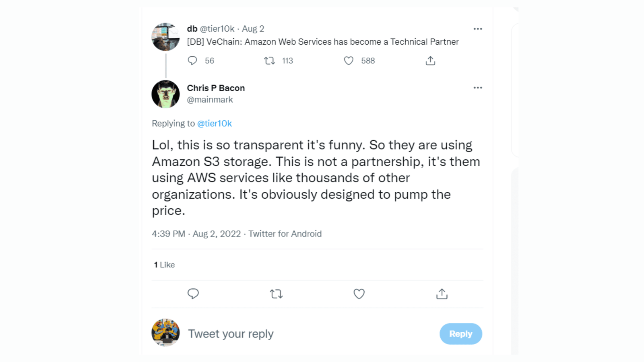Open the more options menu on the db tweet
Screen dimensions: 644x362
point(478,29)
